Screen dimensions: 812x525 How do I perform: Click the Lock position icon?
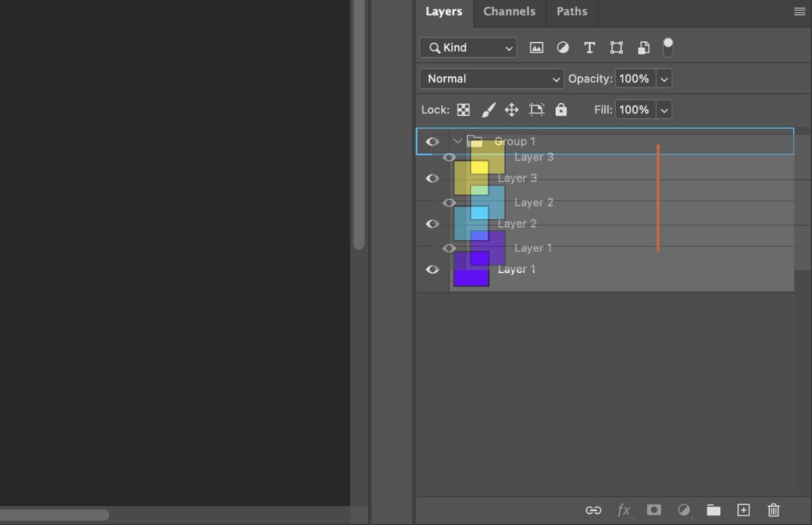(511, 109)
